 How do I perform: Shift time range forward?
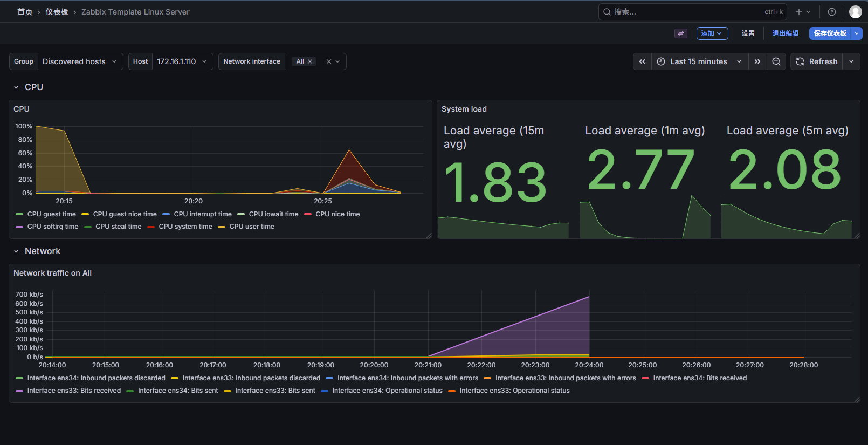(757, 61)
